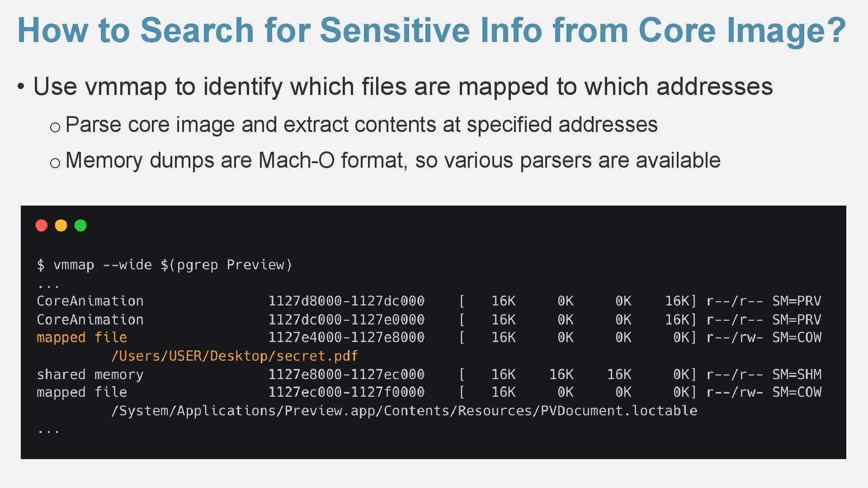Click the PVDocument.loctable file path

pos(404,411)
